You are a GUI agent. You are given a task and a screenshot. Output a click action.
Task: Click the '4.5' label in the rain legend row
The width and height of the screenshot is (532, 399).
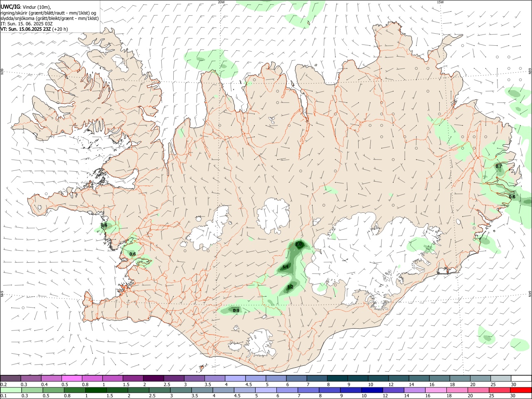coord(237,396)
